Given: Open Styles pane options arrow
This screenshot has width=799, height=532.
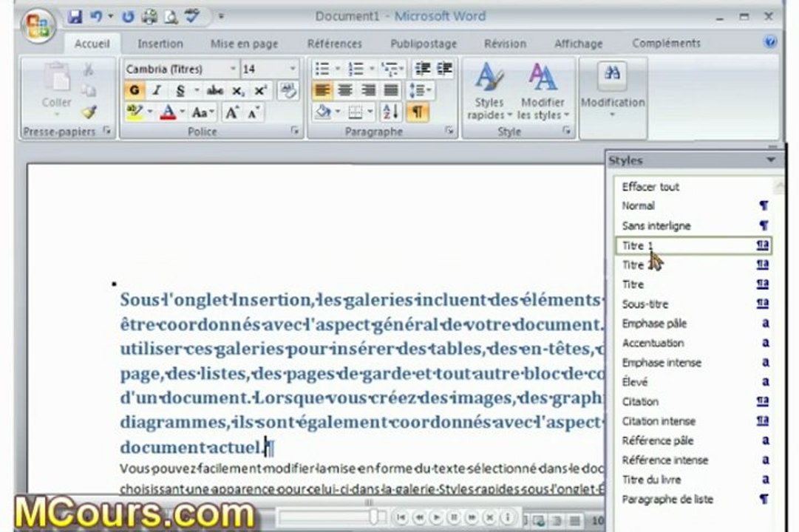Looking at the screenshot, I should 770,160.
